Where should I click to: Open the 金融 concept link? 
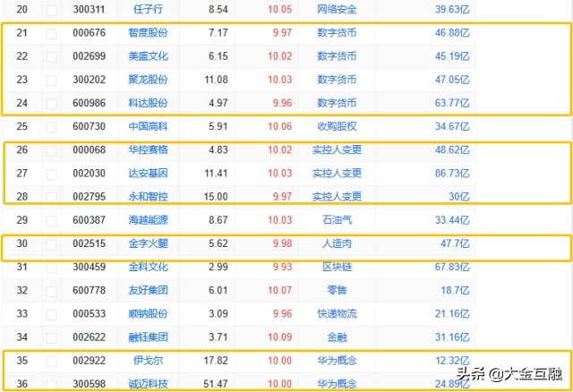(337, 337)
